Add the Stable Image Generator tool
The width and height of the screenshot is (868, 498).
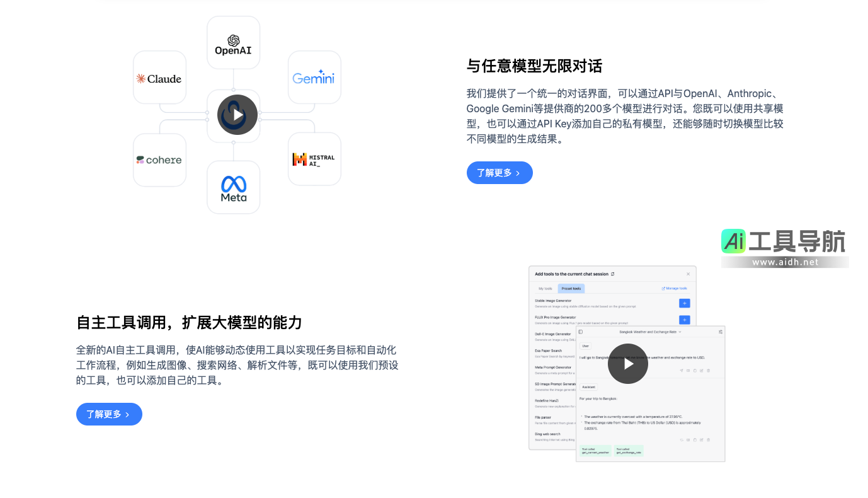(684, 303)
